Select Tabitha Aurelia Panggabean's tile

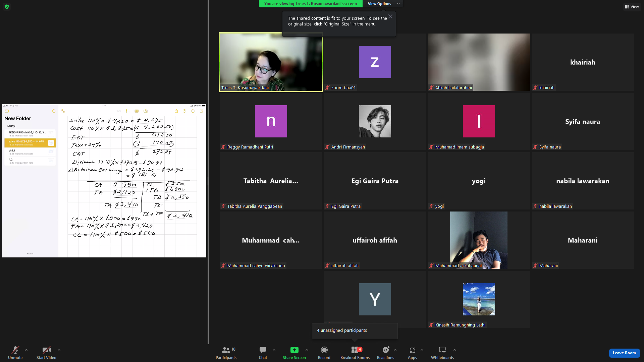coord(271,181)
